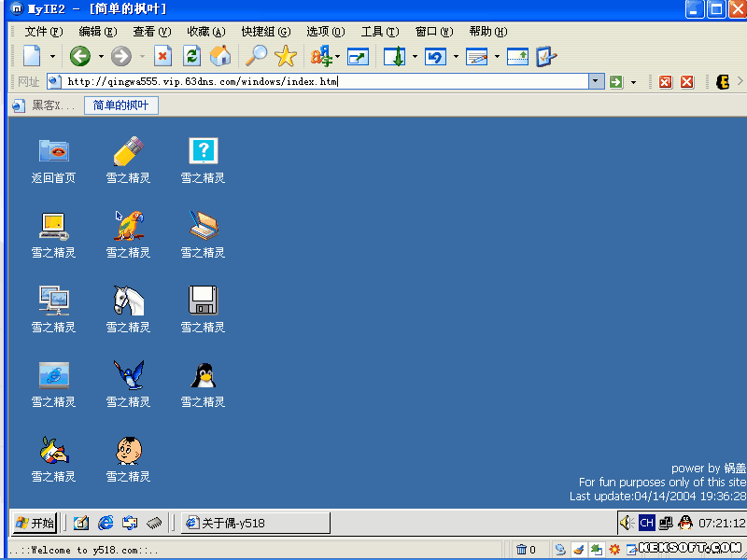The height and width of the screenshot is (560, 747).
Task: Click the dotted-line green arrow toolbar icon
Action: pos(517,57)
